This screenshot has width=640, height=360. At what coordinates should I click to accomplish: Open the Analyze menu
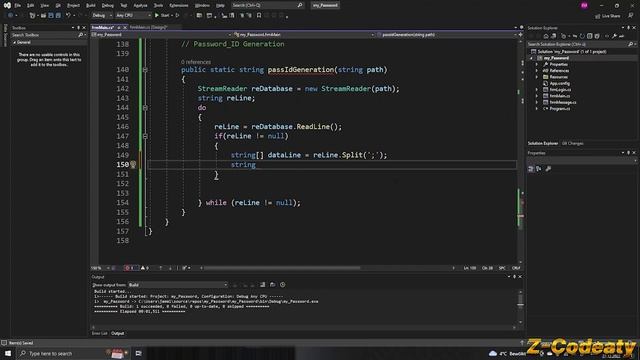point(140,5)
